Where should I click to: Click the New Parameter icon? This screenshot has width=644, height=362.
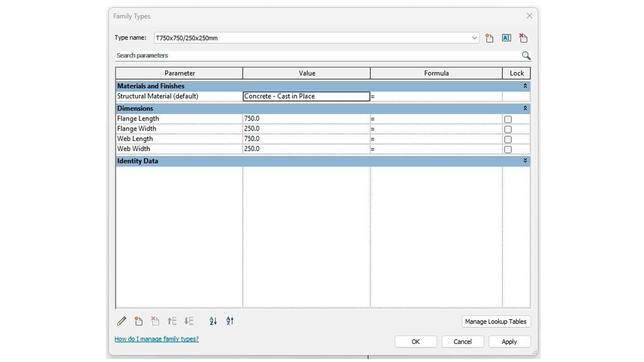[x=138, y=321]
